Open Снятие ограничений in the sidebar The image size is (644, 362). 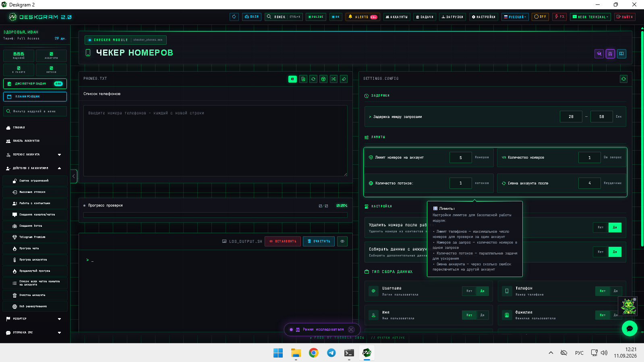pos(35,181)
